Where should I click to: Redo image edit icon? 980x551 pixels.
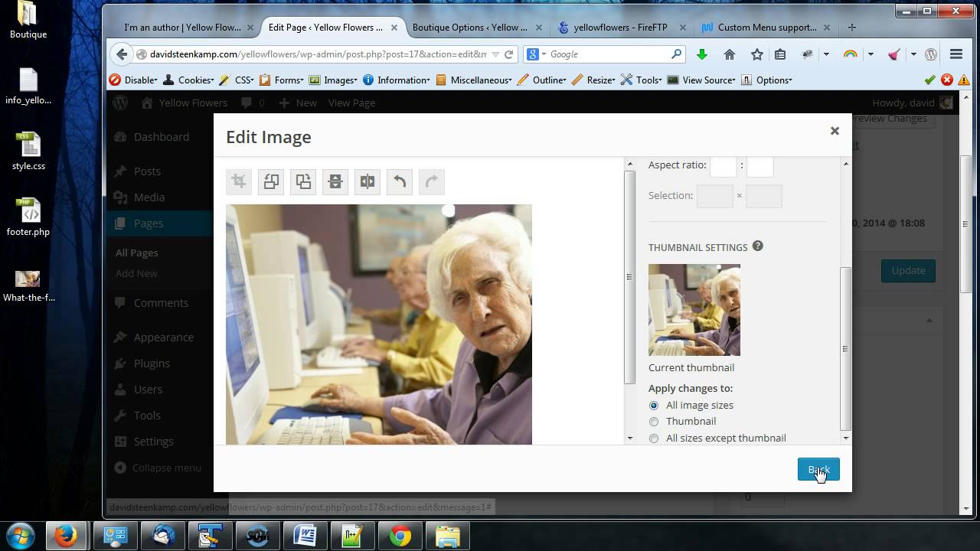point(432,181)
